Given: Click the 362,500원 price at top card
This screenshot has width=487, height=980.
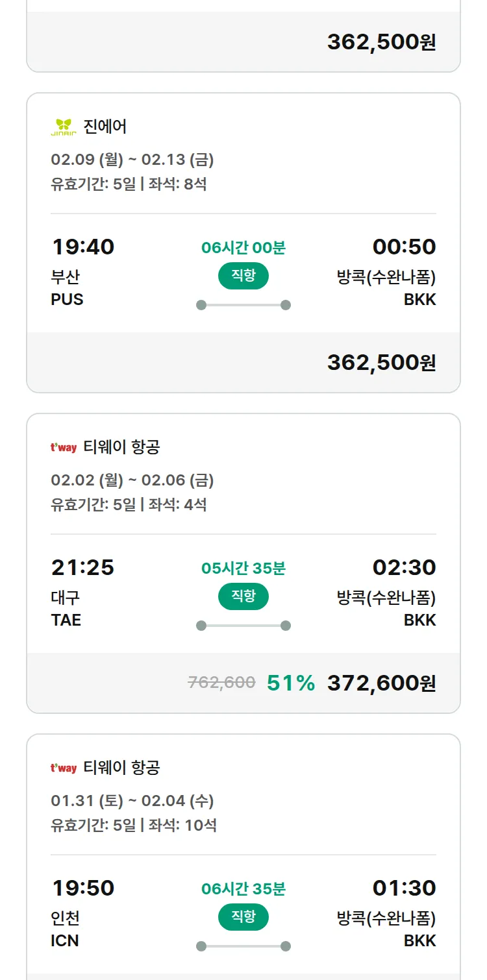Looking at the screenshot, I should pyautogui.click(x=381, y=42).
